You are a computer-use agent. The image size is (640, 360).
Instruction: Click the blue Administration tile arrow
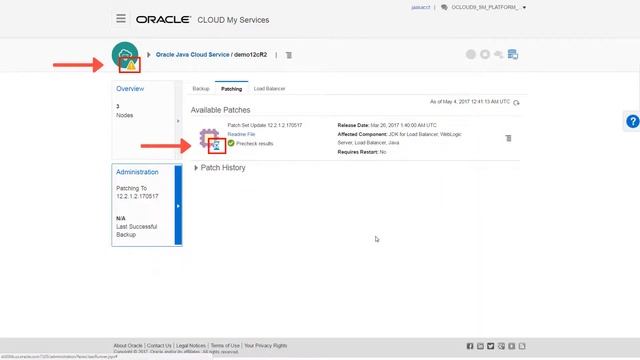(x=178, y=206)
